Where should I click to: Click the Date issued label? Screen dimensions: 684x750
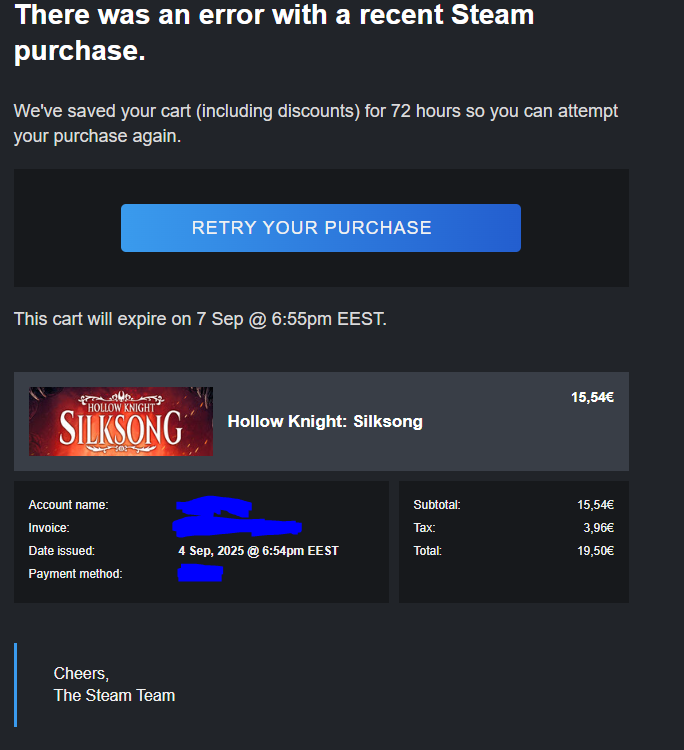click(x=61, y=550)
